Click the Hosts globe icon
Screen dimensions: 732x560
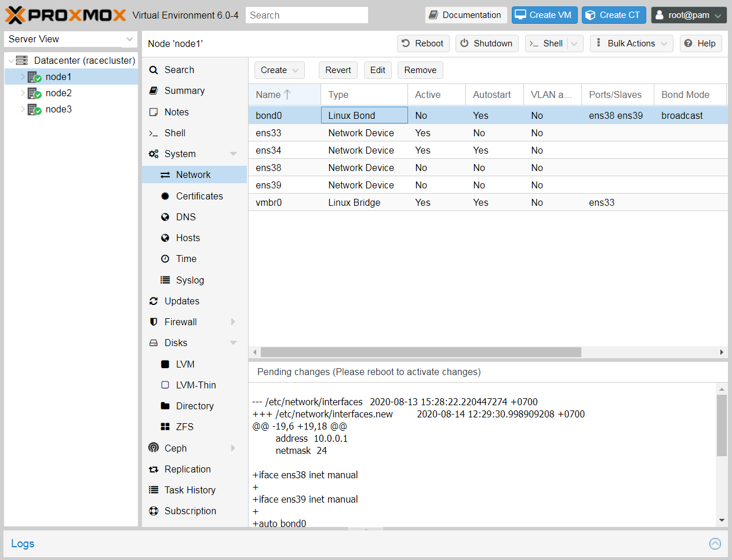(x=165, y=238)
